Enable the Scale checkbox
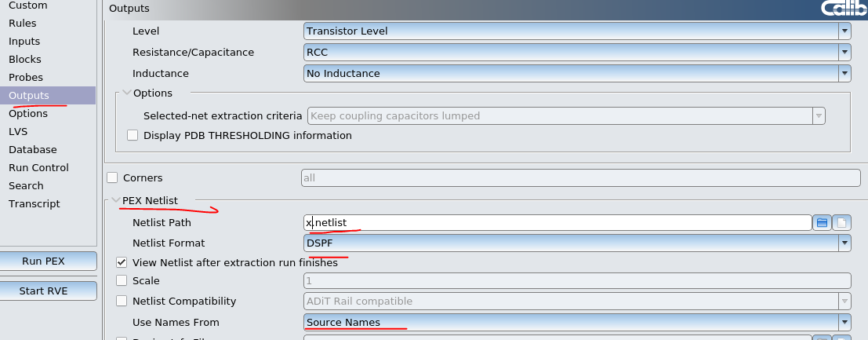868x340 pixels. click(122, 280)
